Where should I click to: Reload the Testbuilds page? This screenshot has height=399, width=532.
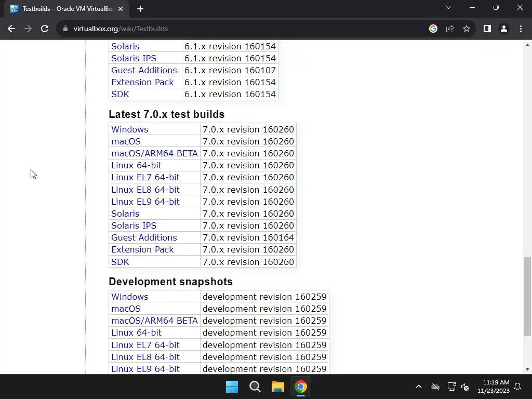[45, 29]
